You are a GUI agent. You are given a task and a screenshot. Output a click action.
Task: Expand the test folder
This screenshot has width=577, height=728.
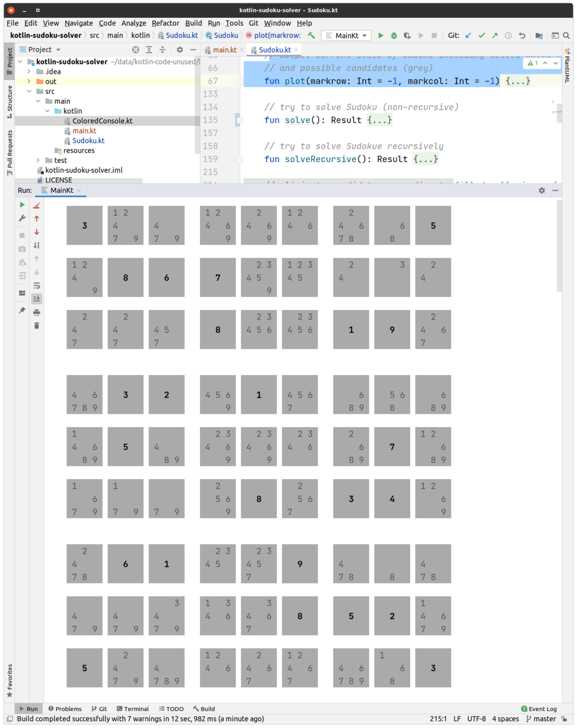pos(38,160)
